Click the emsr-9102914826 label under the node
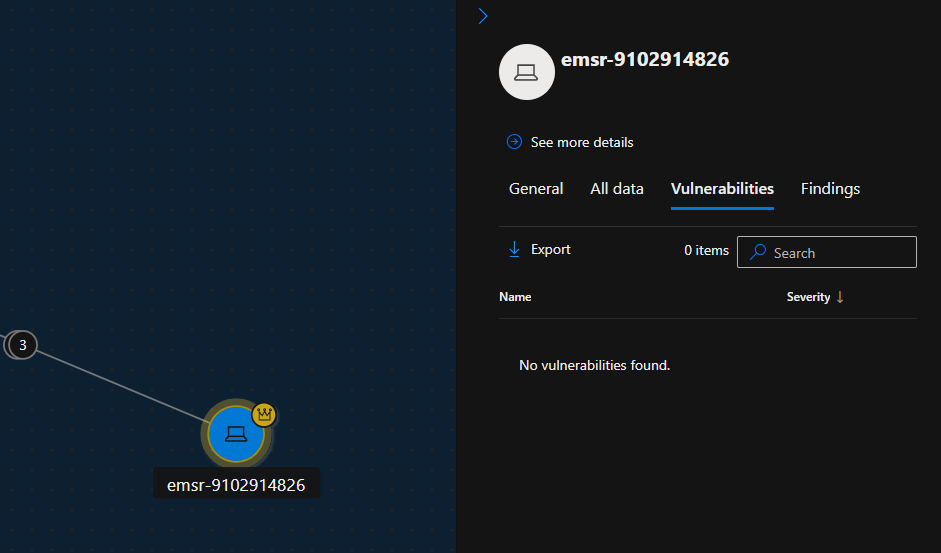The width and height of the screenshot is (941, 553). tap(236, 485)
